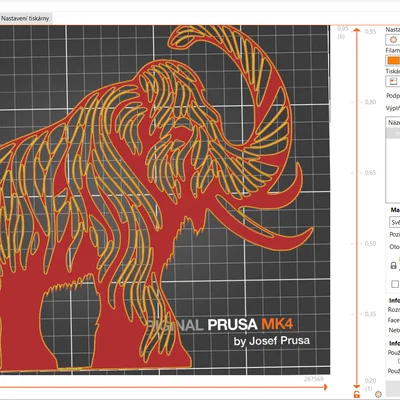Click the 0,35 layer height tick label
This screenshot has height=400, width=400.
point(370,314)
